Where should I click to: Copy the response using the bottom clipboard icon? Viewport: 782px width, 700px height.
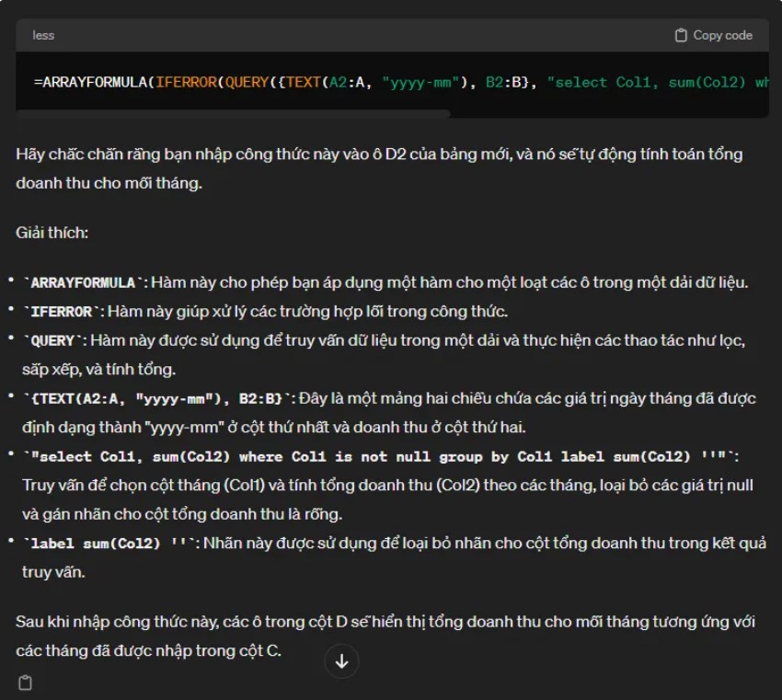25,683
